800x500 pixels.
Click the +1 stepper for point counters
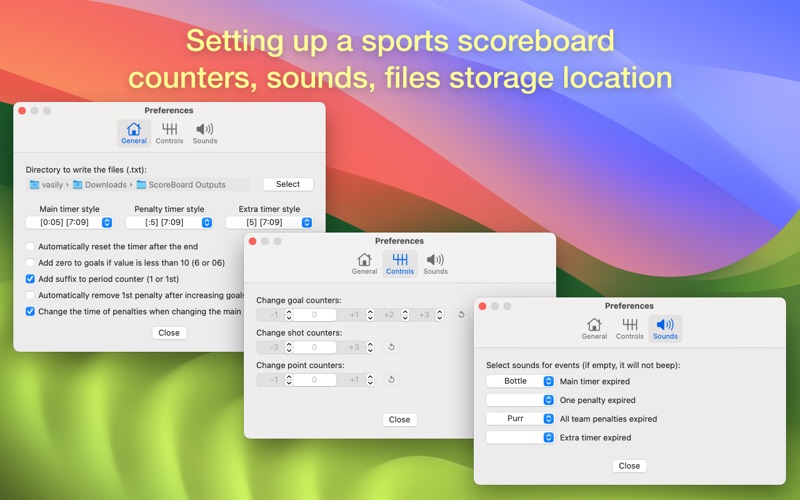[x=370, y=380]
